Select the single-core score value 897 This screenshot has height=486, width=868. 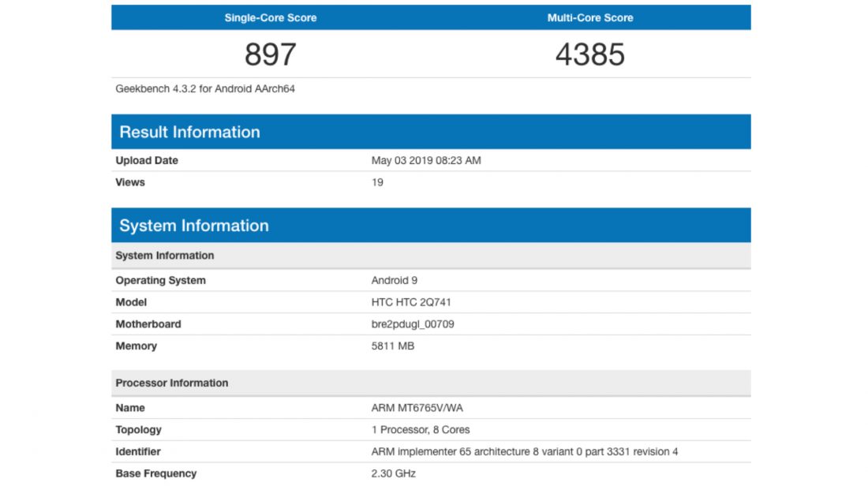click(x=270, y=54)
